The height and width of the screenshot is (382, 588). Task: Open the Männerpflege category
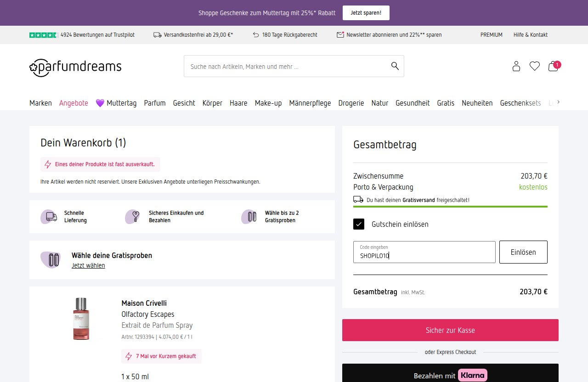310,103
